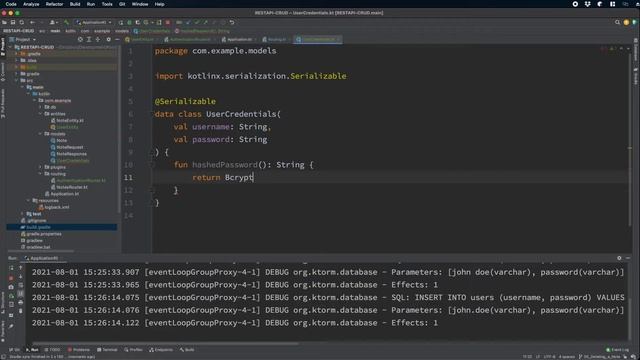
Task: Collapse the src folder in project tree
Action: coord(16,80)
